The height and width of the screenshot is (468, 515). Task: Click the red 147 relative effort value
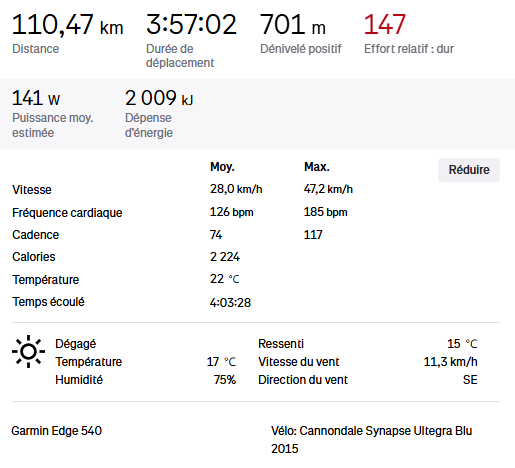point(384,24)
